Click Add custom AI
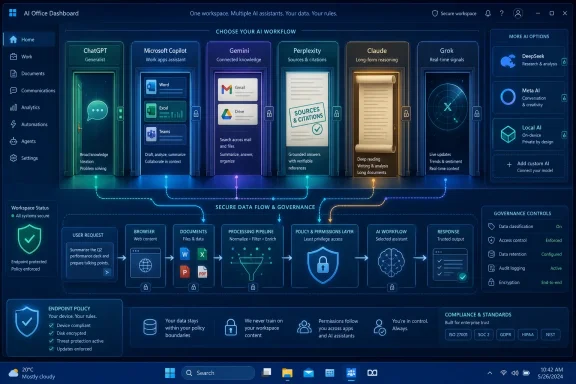Image resolution: width=576 pixels, height=384 pixels. click(528, 166)
